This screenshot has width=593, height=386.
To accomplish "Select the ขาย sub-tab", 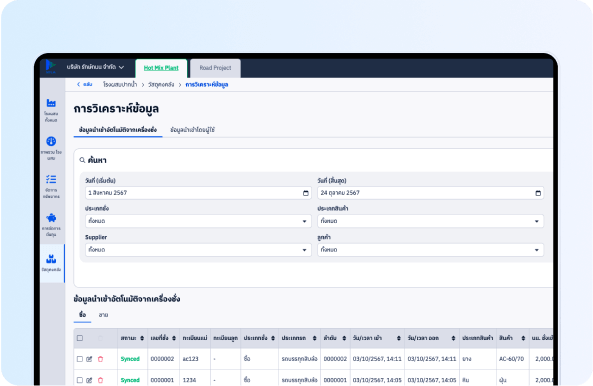I will pos(103,315).
